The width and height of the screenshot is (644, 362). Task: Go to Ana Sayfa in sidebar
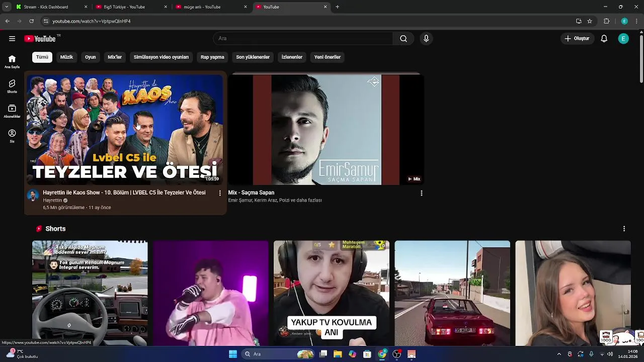tap(12, 62)
